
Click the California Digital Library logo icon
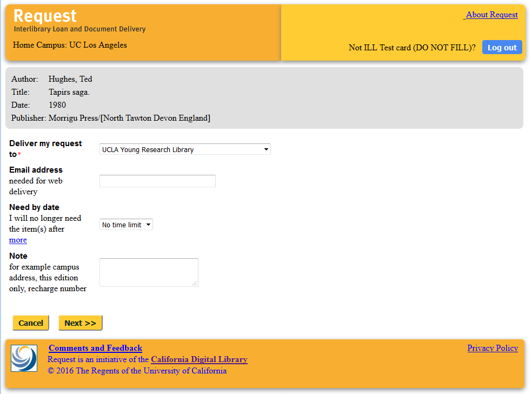[24, 358]
